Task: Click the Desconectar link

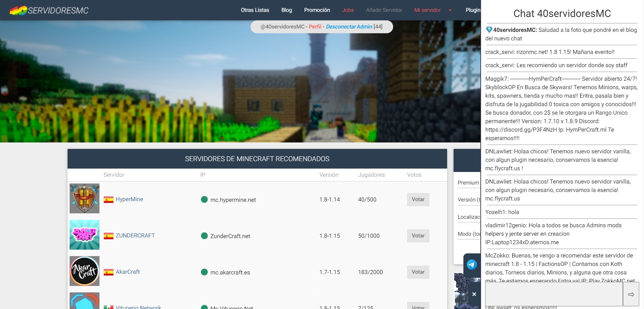Action: [x=341, y=26]
